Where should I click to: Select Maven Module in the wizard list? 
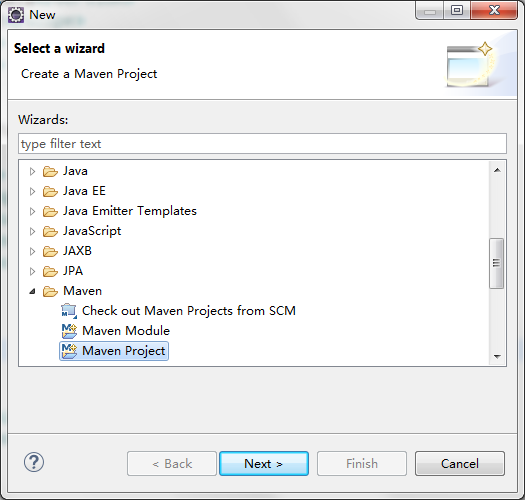[126, 331]
